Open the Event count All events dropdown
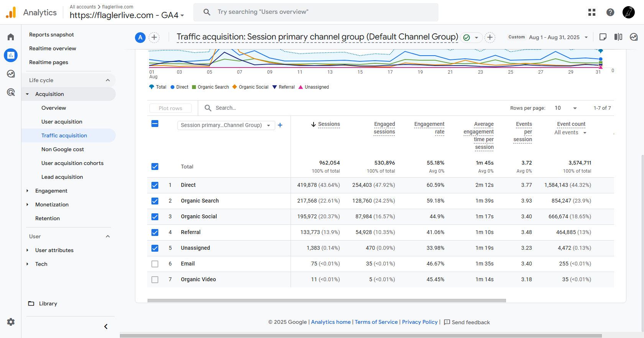This screenshot has height=338, width=644. pos(570,133)
